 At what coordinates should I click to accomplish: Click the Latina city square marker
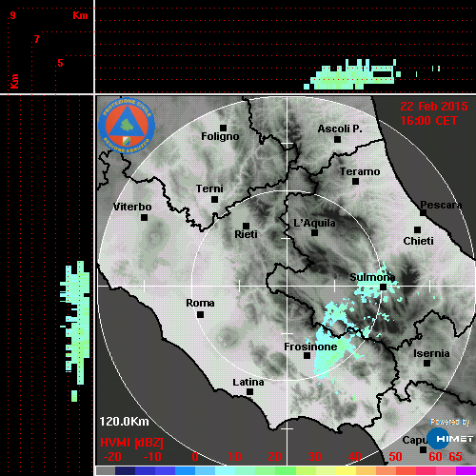(x=249, y=392)
